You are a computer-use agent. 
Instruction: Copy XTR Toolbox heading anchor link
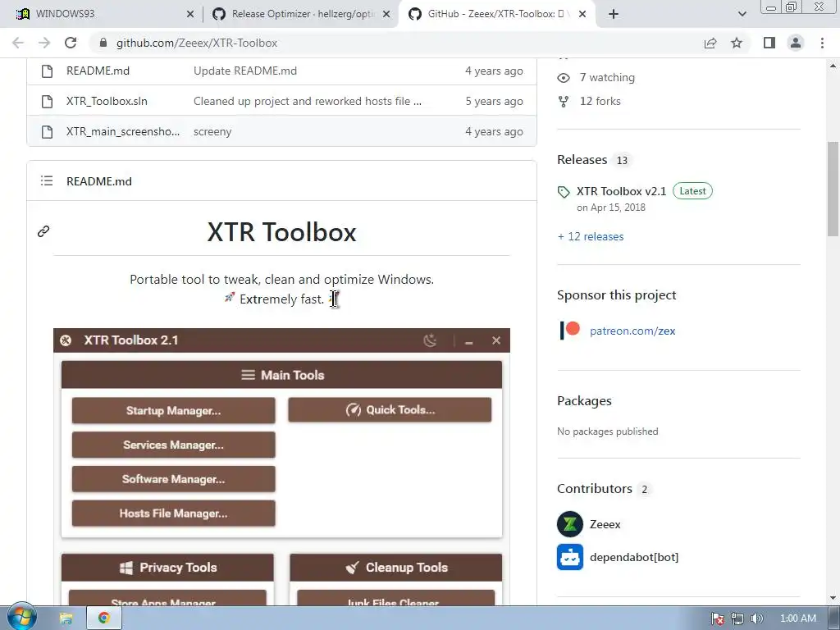(43, 231)
